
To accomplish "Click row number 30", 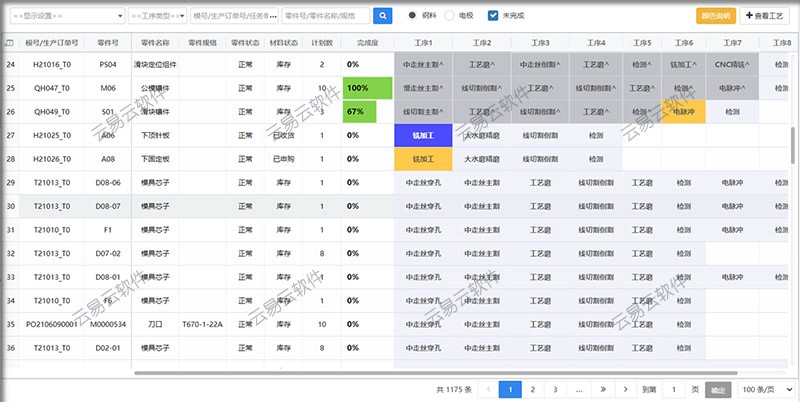I will click(x=10, y=206).
